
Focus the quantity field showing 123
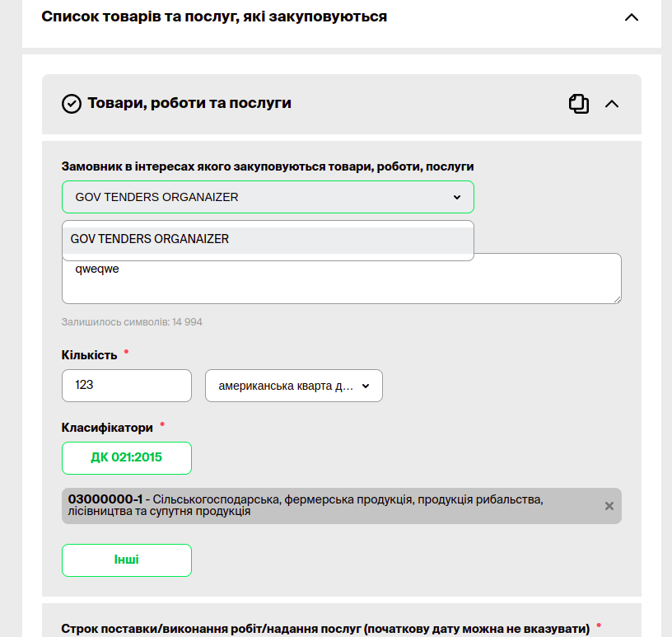[x=127, y=386]
